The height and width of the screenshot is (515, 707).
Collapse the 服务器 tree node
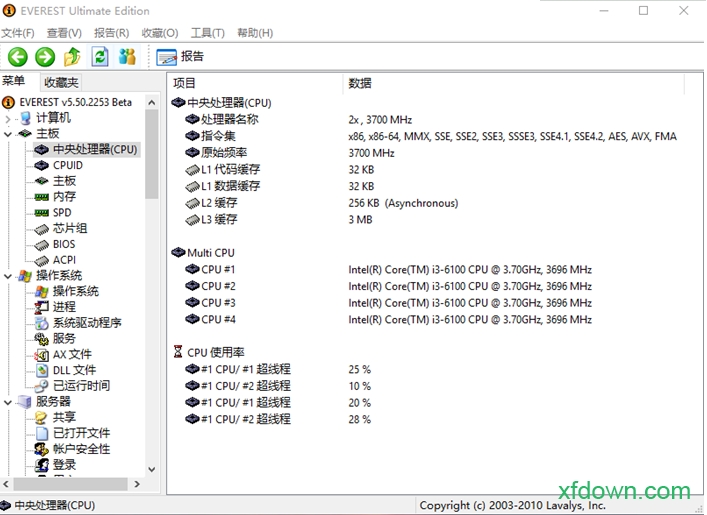9,402
